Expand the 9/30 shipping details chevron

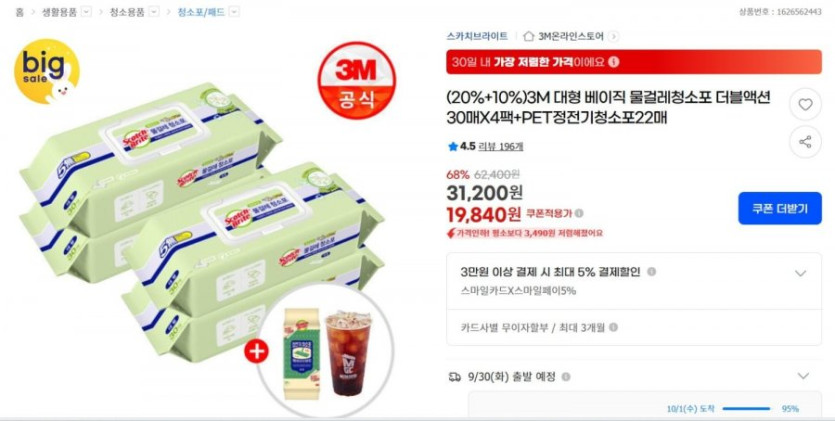803,376
